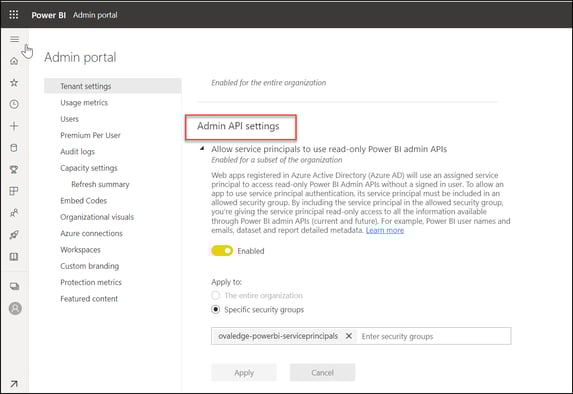Open Recent clock icon in sidebar
Image resolution: width=573 pixels, height=394 pixels.
(x=14, y=104)
